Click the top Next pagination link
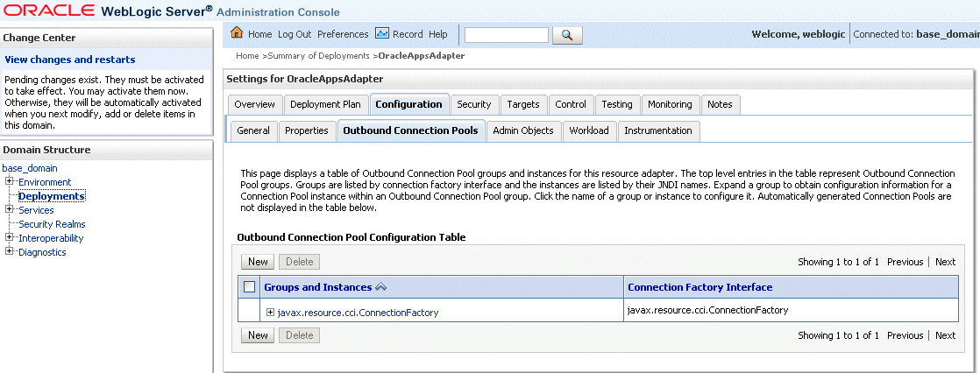This screenshot has width=980, height=373. coord(945,262)
